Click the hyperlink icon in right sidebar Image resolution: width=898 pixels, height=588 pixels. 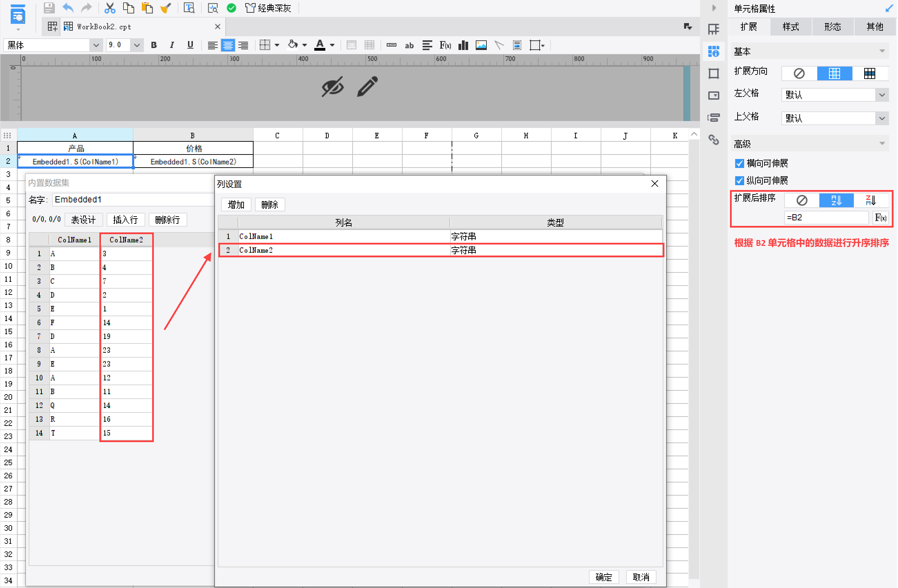point(713,140)
